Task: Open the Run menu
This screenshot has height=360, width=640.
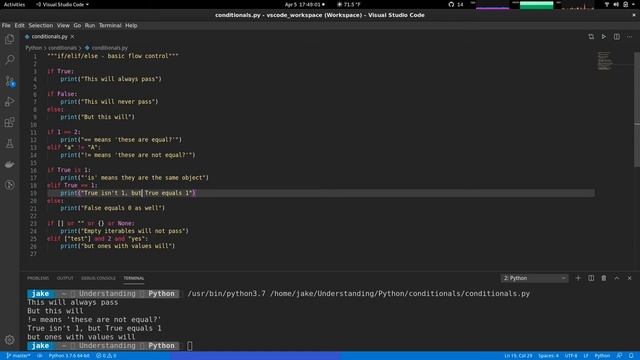Action: pos(90,25)
